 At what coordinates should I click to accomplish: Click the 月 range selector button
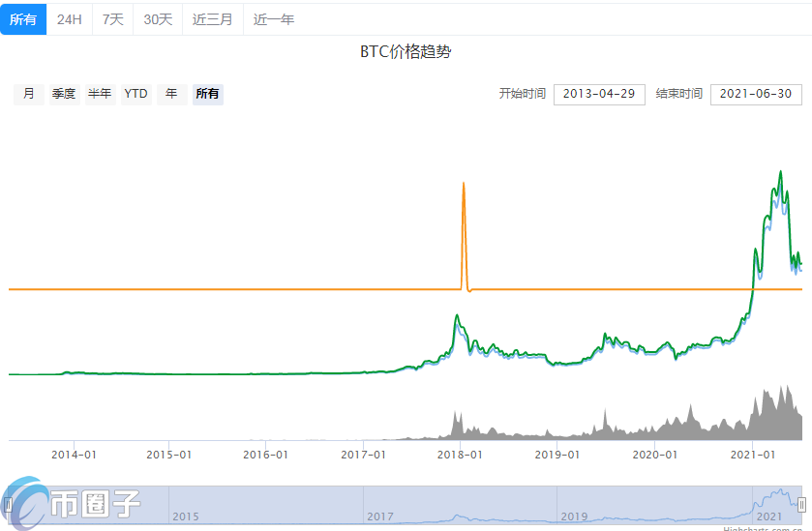coord(29,94)
